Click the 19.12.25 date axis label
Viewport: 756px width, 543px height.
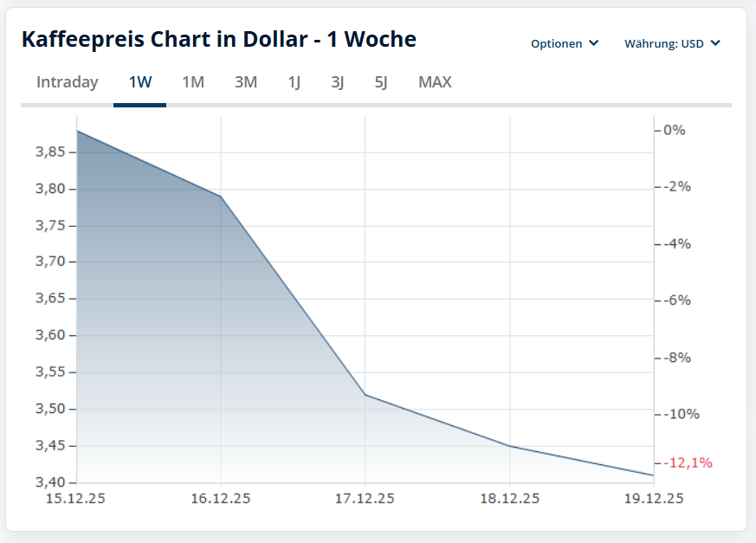pos(654,498)
